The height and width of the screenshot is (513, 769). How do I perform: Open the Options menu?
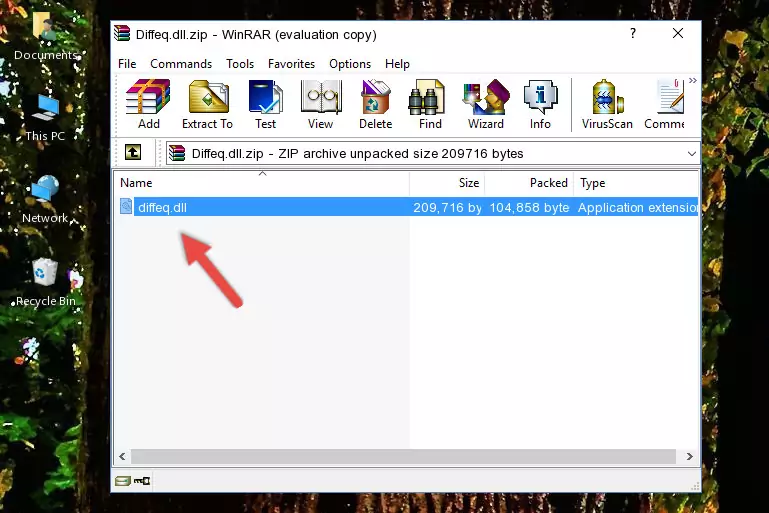[350, 64]
